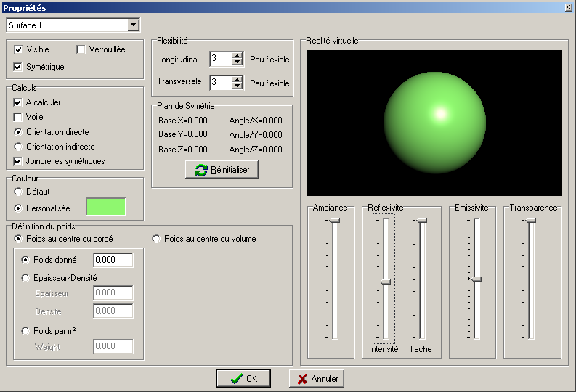Click the Base Y=0.000 text
576x392 pixels.
183,134
